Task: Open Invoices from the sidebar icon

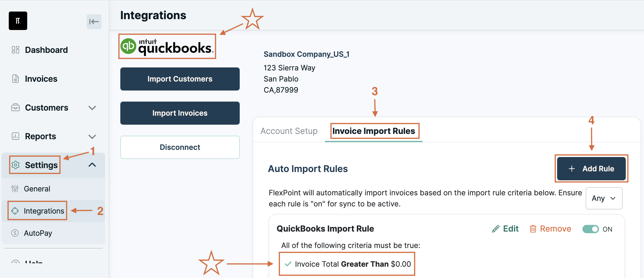Action: [15, 79]
